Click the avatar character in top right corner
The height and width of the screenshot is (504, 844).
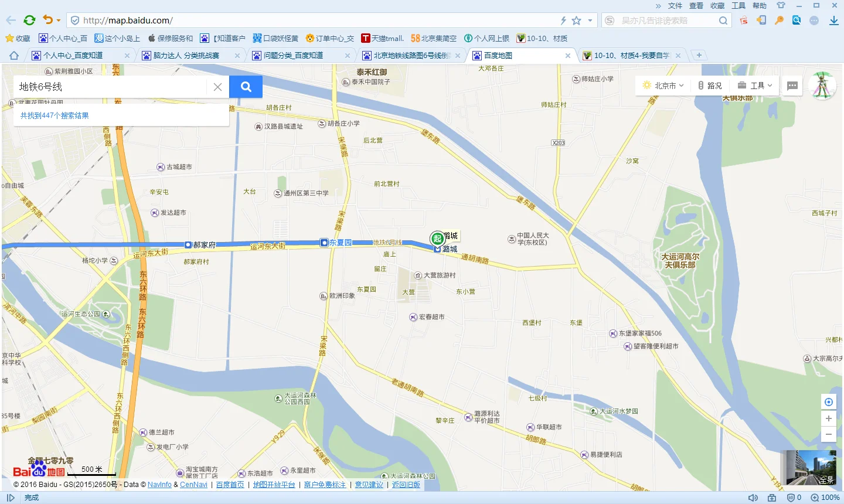[822, 86]
